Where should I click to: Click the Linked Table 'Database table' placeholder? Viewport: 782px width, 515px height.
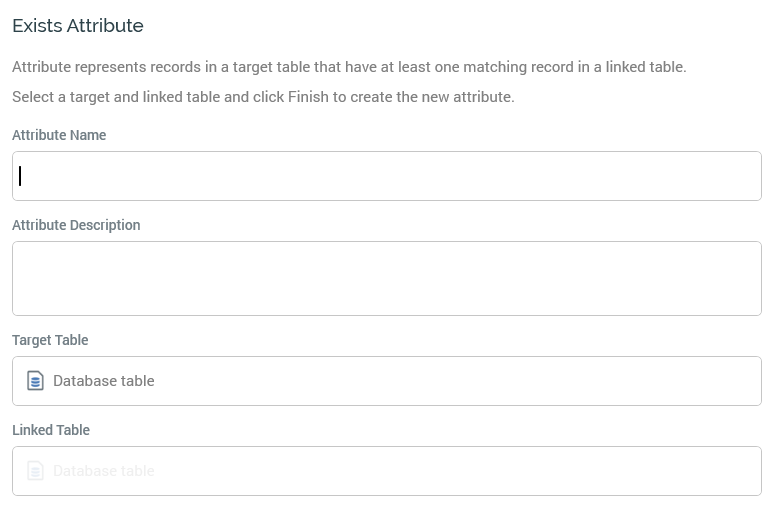click(x=104, y=471)
